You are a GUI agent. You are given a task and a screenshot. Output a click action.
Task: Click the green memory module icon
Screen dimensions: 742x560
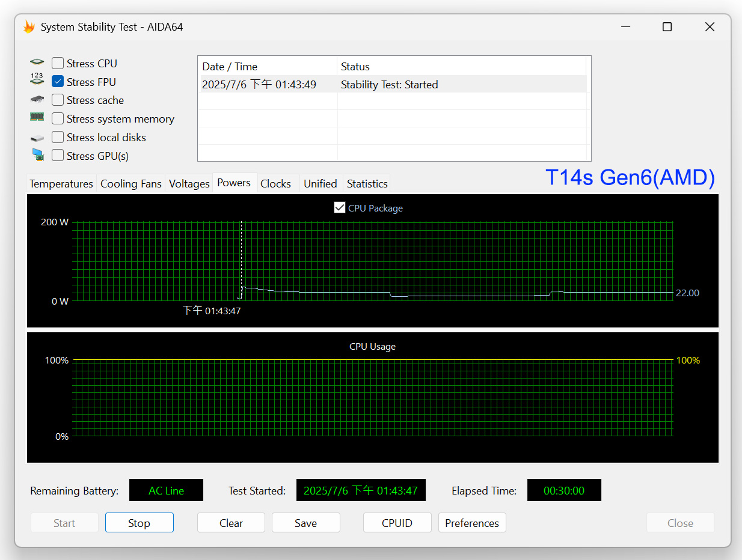coord(37,117)
